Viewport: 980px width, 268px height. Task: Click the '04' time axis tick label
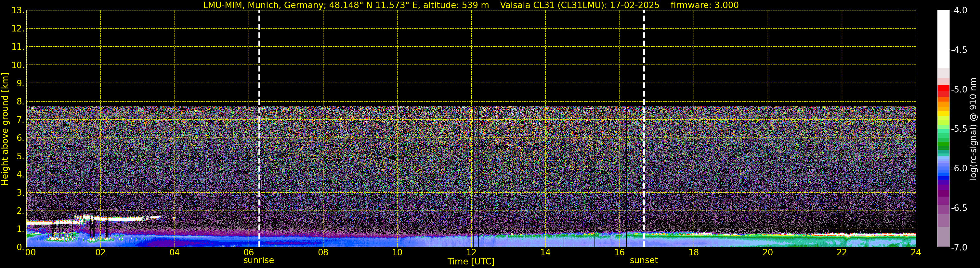(175, 252)
